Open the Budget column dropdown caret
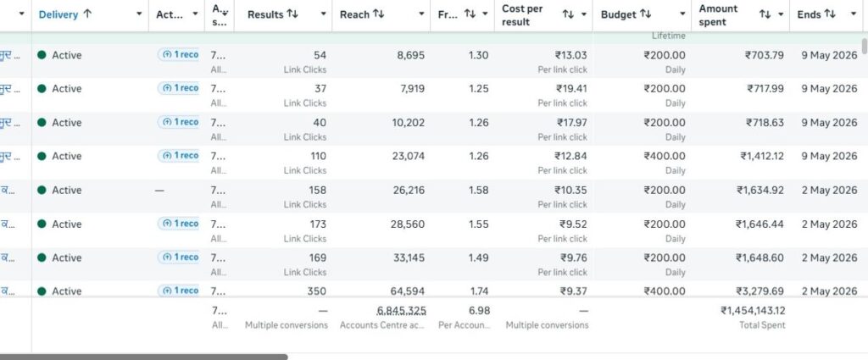868x360 pixels. click(682, 14)
